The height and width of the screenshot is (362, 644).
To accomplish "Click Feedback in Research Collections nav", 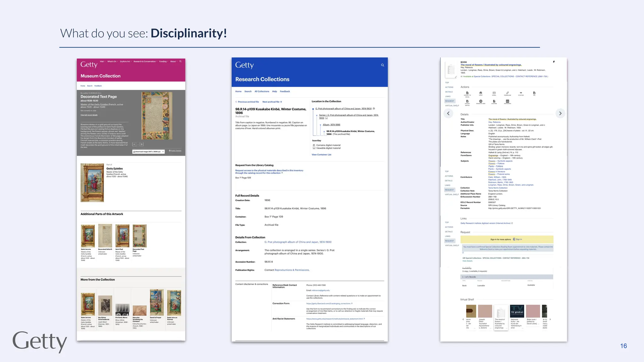I will click(x=285, y=91).
